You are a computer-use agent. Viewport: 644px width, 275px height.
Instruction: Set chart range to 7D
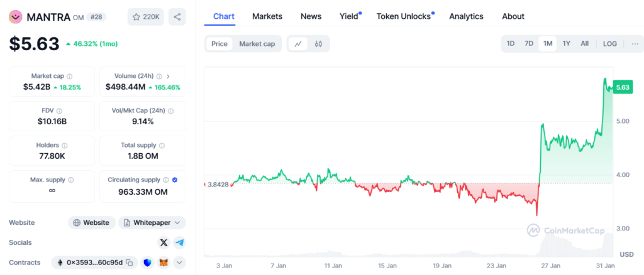529,43
